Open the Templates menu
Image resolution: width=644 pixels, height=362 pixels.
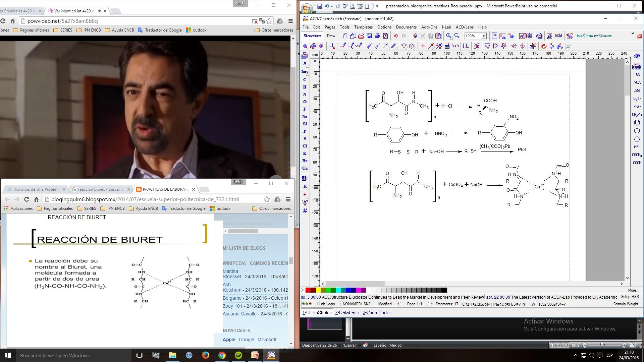pyautogui.click(x=363, y=27)
